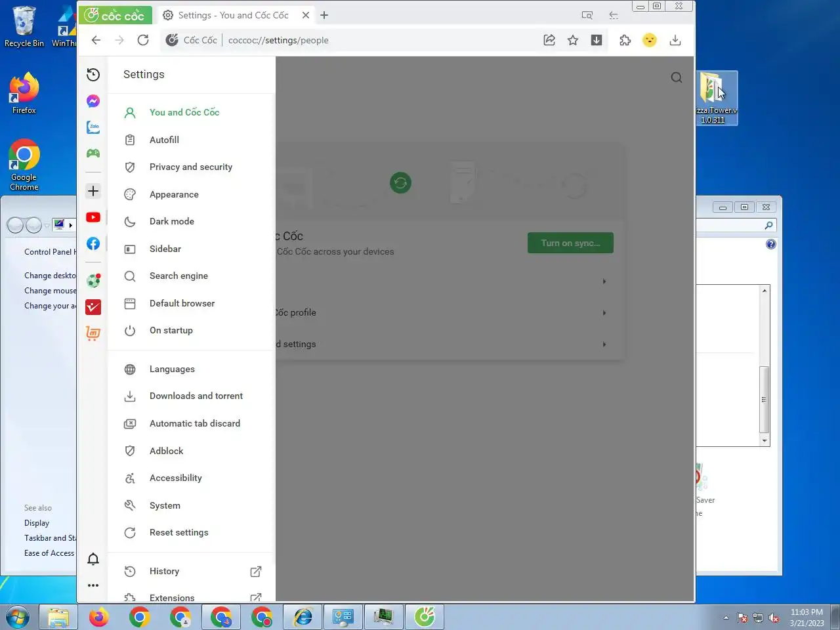The width and height of the screenshot is (840, 630).
Task: Open notifications bell in the sidebar
Action: click(93, 559)
